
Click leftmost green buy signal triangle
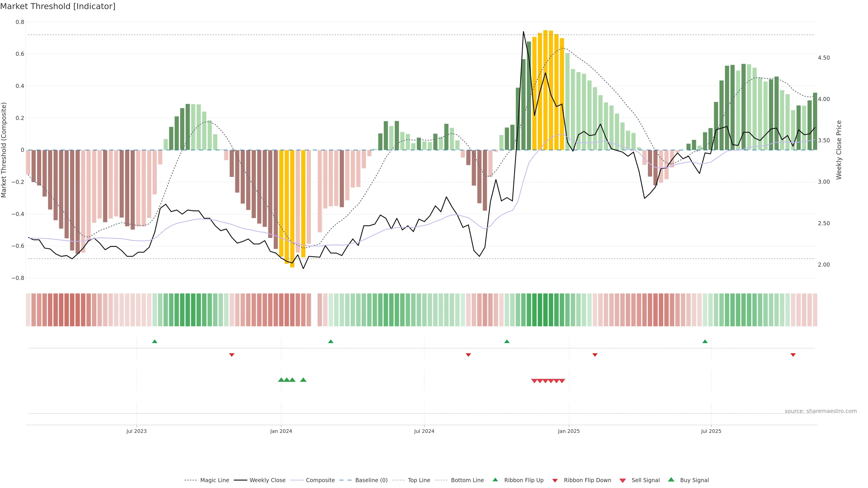pyautogui.click(x=281, y=380)
